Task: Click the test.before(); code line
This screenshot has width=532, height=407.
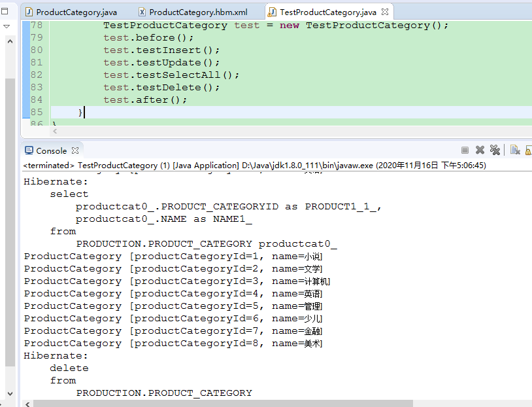Action: [148, 37]
